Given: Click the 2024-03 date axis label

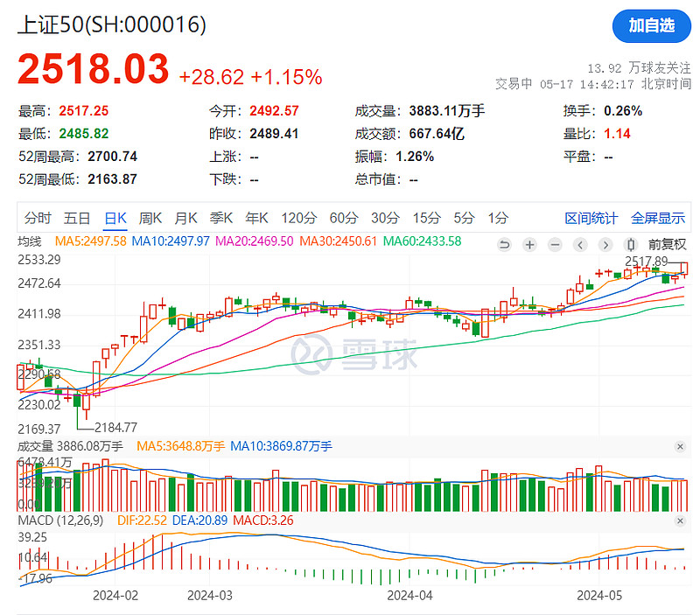Looking at the screenshot, I should coord(210,596).
